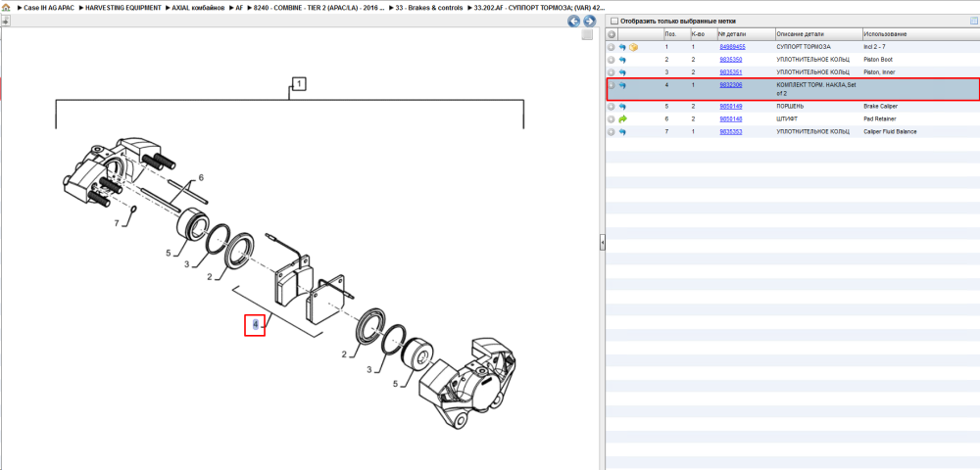Select 'Piston, Inner' usage cell
Viewport: 980px width, 470px height.
tap(879, 72)
